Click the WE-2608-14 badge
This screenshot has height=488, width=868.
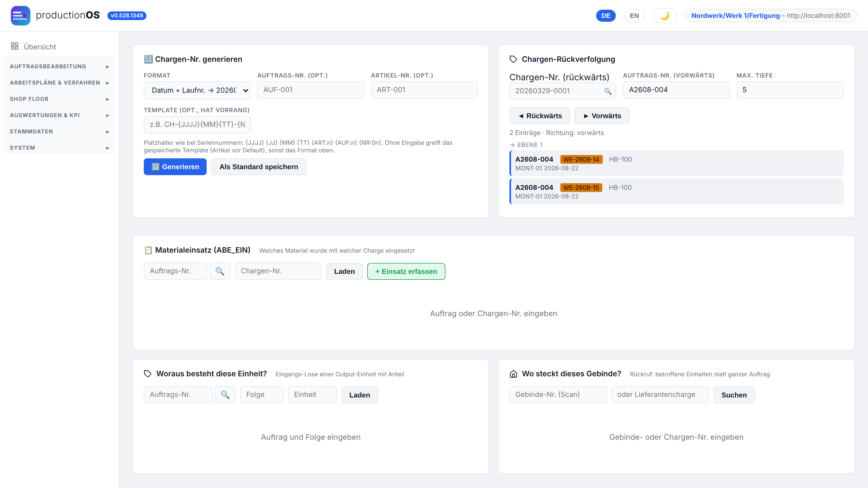(x=581, y=159)
